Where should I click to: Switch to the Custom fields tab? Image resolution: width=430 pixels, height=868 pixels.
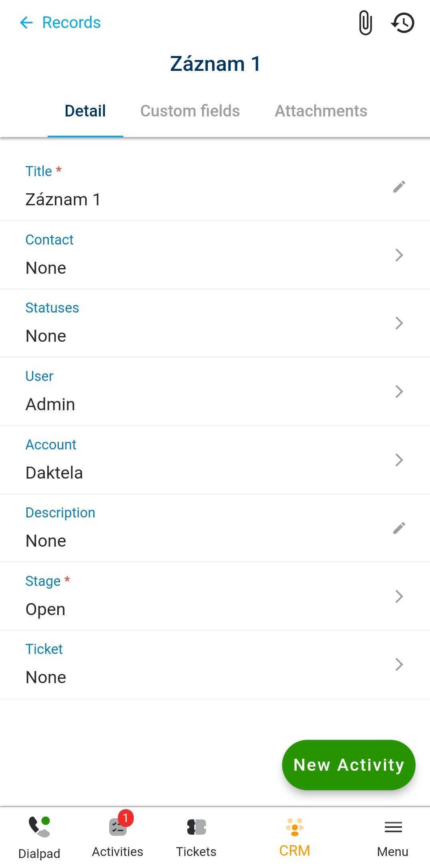coord(190,111)
